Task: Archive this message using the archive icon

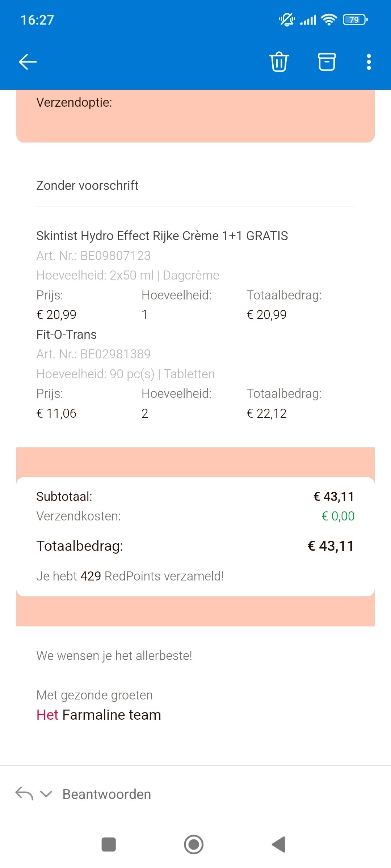Action: coord(326,61)
